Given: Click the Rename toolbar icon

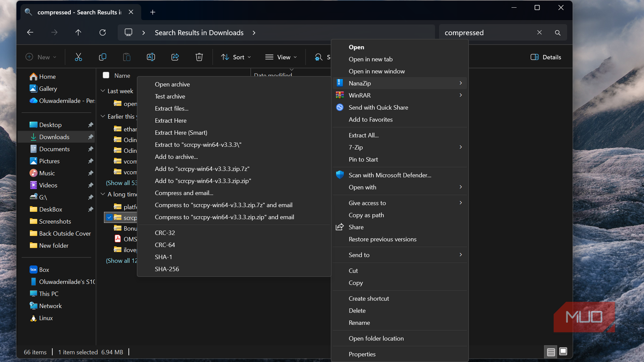Looking at the screenshot, I should [x=151, y=57].
